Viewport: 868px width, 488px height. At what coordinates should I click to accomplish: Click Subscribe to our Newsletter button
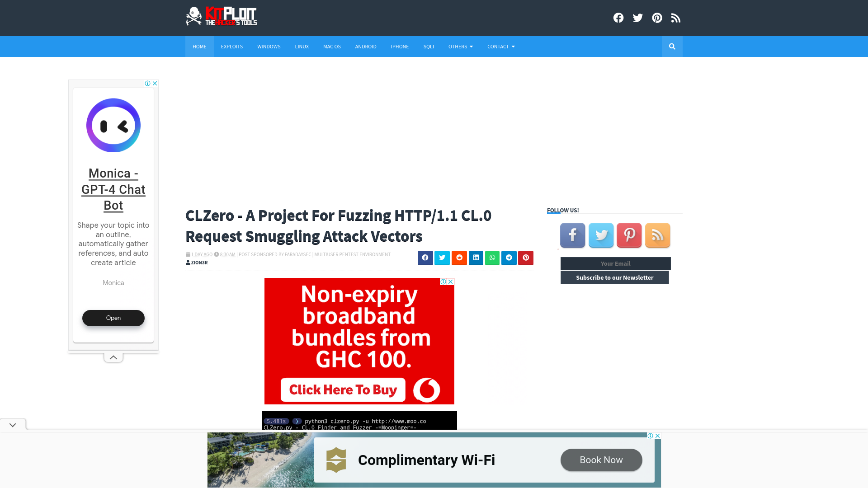point(615,277)
